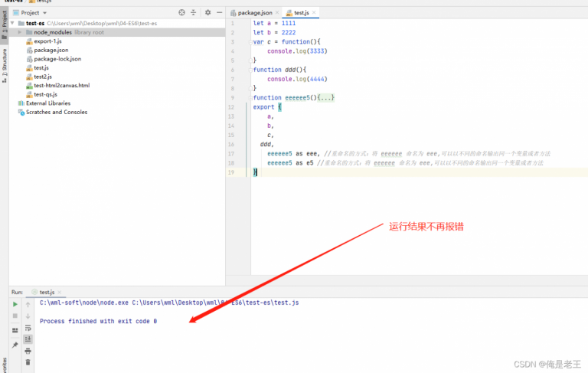The height and width of the screenshot is (373, 588).
Task: Click the Stop process square icon
Action: pyautogui.click(x=15, y=316)
